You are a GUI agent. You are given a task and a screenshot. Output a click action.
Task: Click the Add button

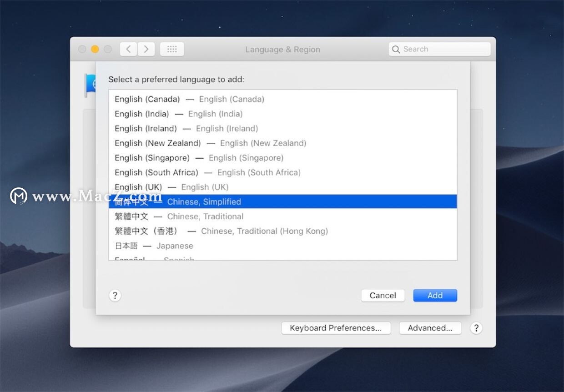point(435,295)
